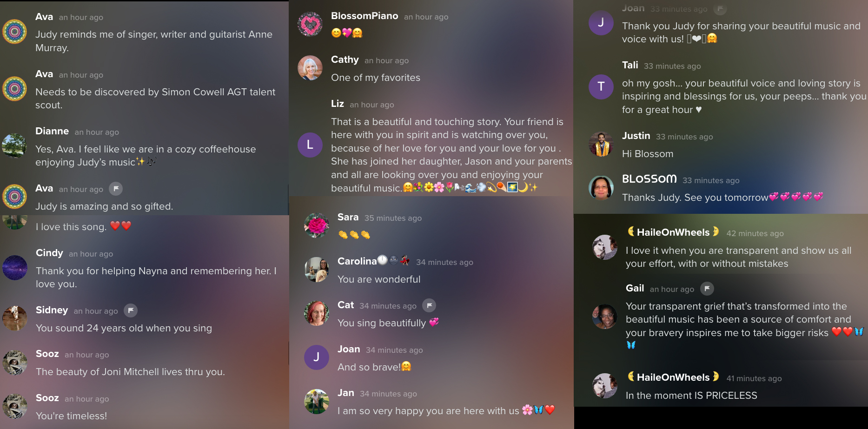The width and height of the screenshot is (868, 429).
Task: Select the username Jan
Action: pos(346,393)
